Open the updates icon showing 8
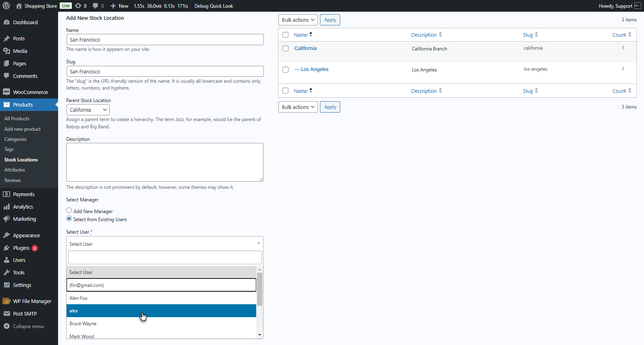Image resolution: width=644 pixels, height=345 pixels. point(78,6)
